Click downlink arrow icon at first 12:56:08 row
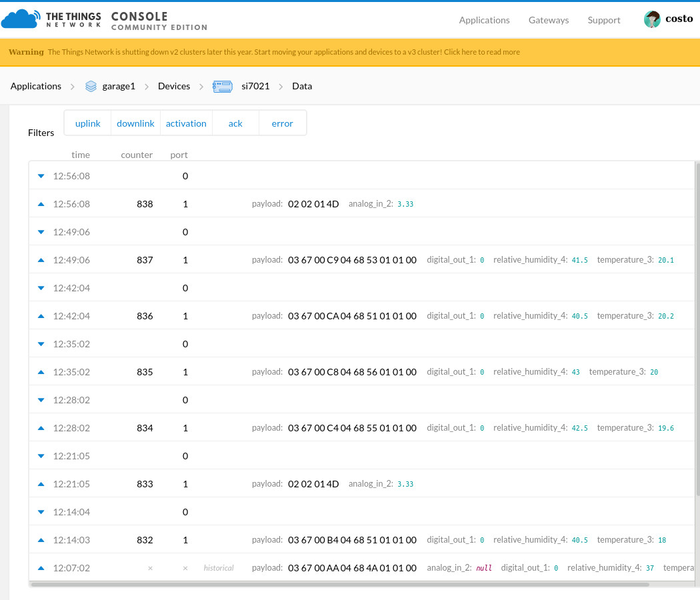 coord(41,176)
